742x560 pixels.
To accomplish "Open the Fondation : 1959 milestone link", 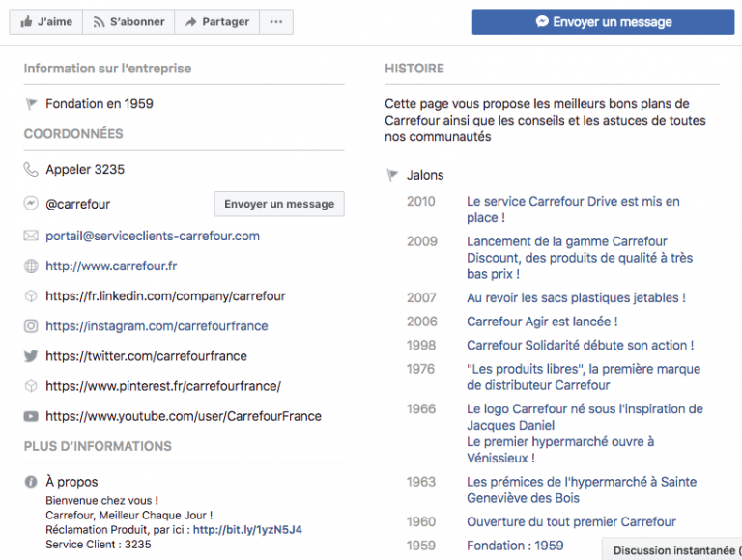I will pos(515,546).
